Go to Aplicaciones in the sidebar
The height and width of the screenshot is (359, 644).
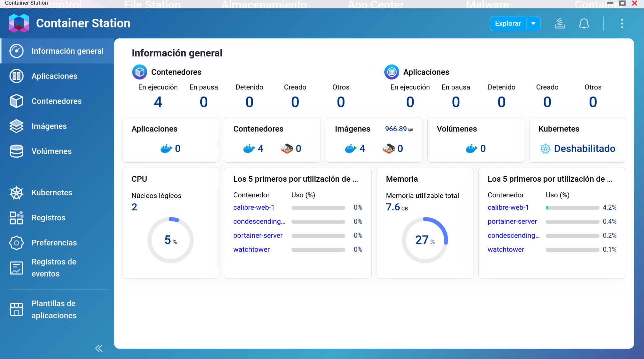coord(54,76)
